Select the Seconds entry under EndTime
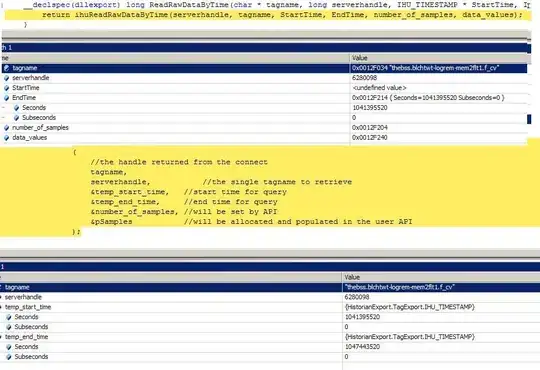 [34, 108]
